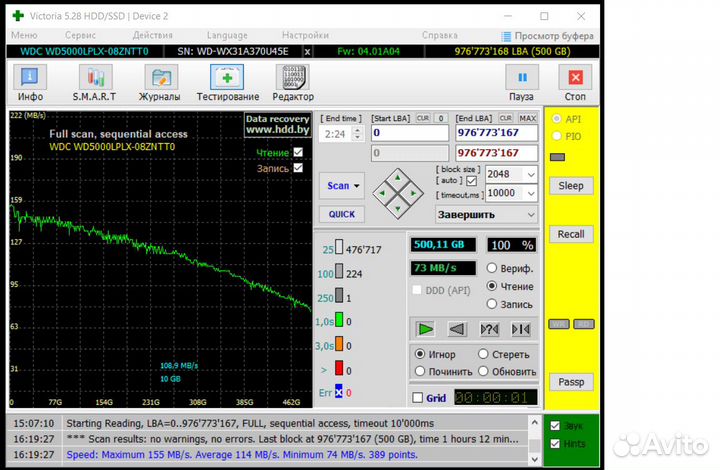Click the right arrow of navigation diamond
720x470 pixels.
click(x=414, y=193)
